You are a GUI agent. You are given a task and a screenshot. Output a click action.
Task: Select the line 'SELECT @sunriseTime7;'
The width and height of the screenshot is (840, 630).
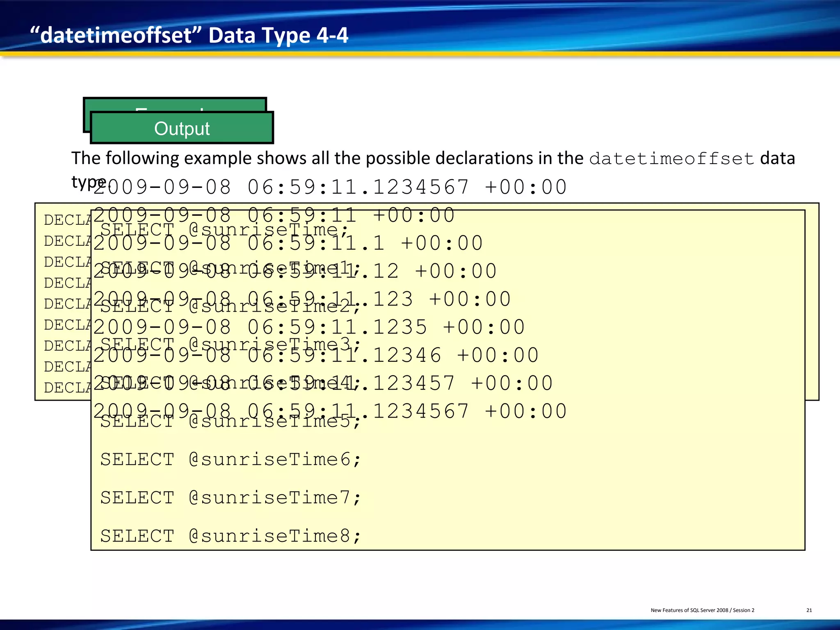231,498
